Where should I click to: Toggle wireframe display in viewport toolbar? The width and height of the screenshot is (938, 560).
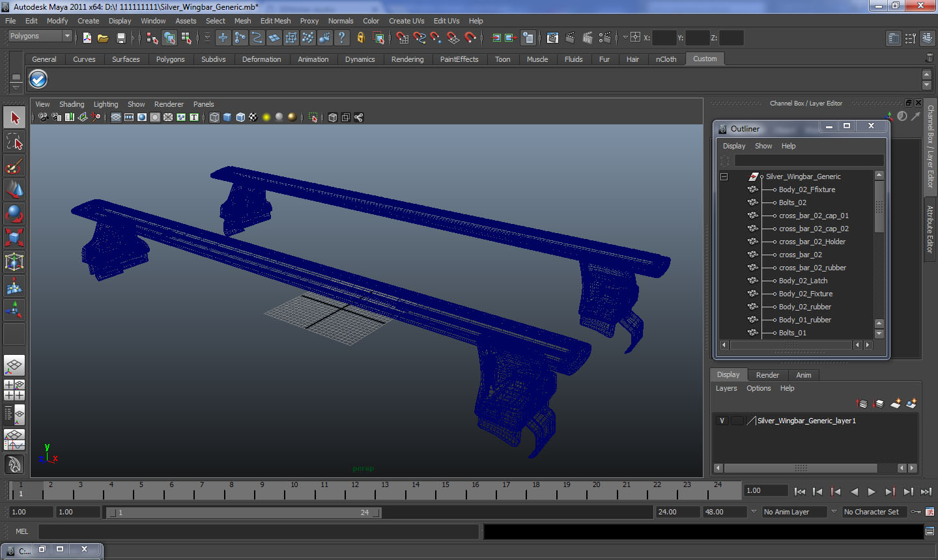pos(214,117)
